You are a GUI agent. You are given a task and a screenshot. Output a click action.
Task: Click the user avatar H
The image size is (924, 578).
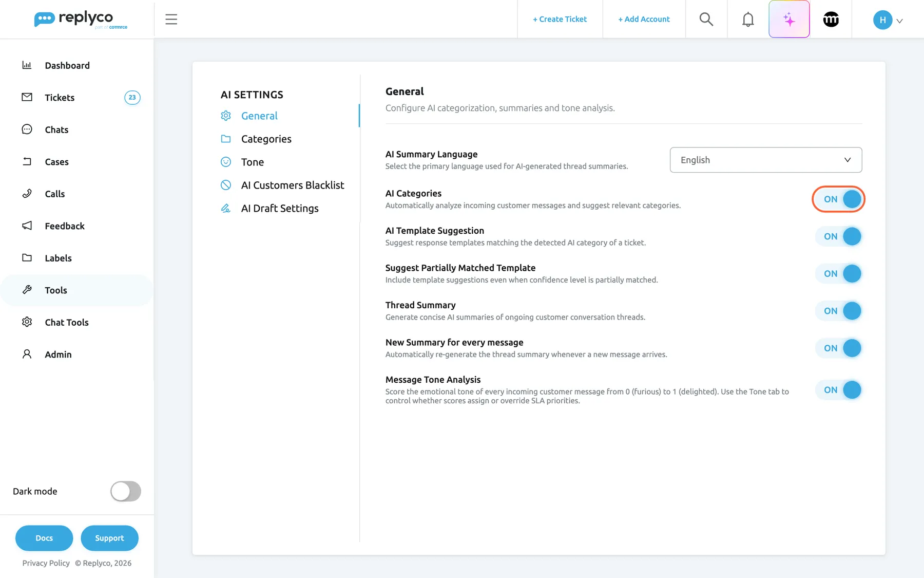[882, 20]
